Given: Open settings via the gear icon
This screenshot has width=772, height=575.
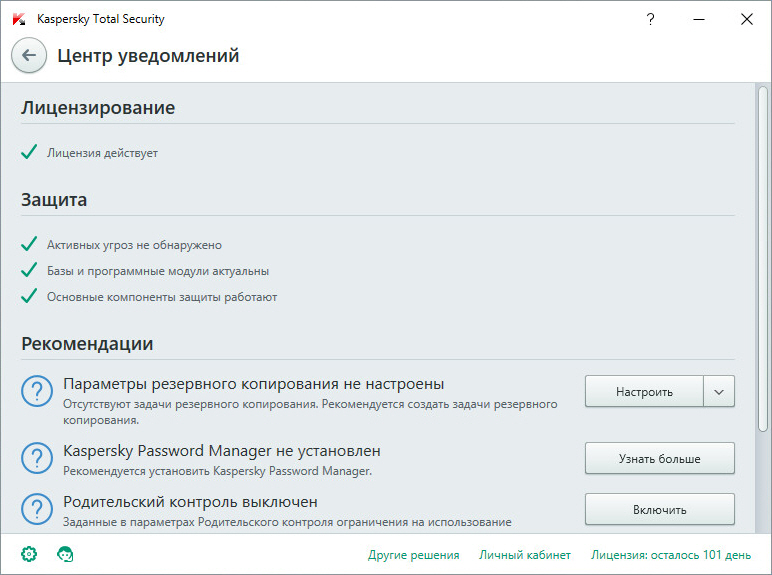Looking at the screenshot, I should coord(29,554).
